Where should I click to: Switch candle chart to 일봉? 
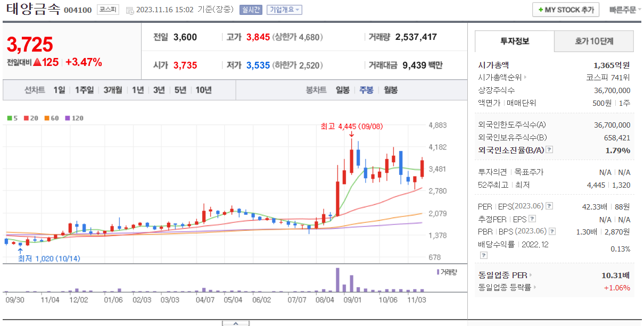click(x=343, y=90)
